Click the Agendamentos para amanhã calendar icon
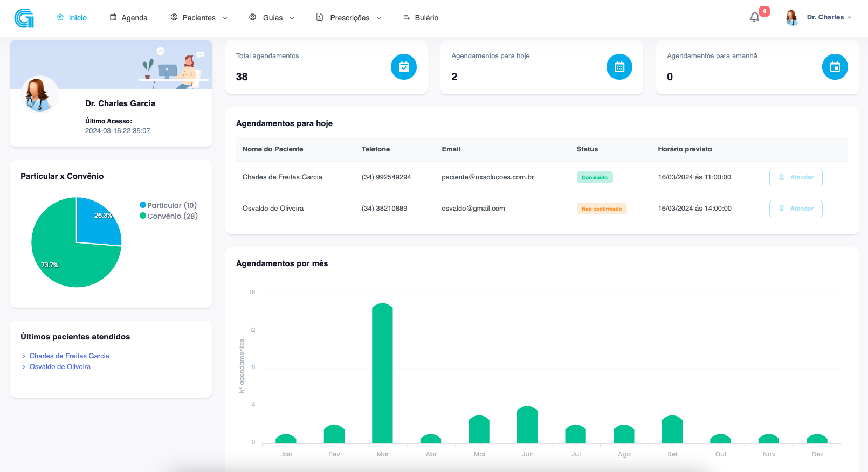Screen dimensions: 868x472 click(835, 67)
